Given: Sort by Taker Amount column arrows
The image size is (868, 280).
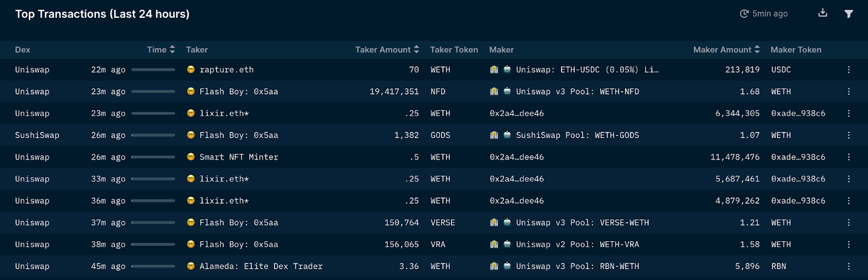Looking at the screenshot, I should pyautogui.click(x=417, y=49).
